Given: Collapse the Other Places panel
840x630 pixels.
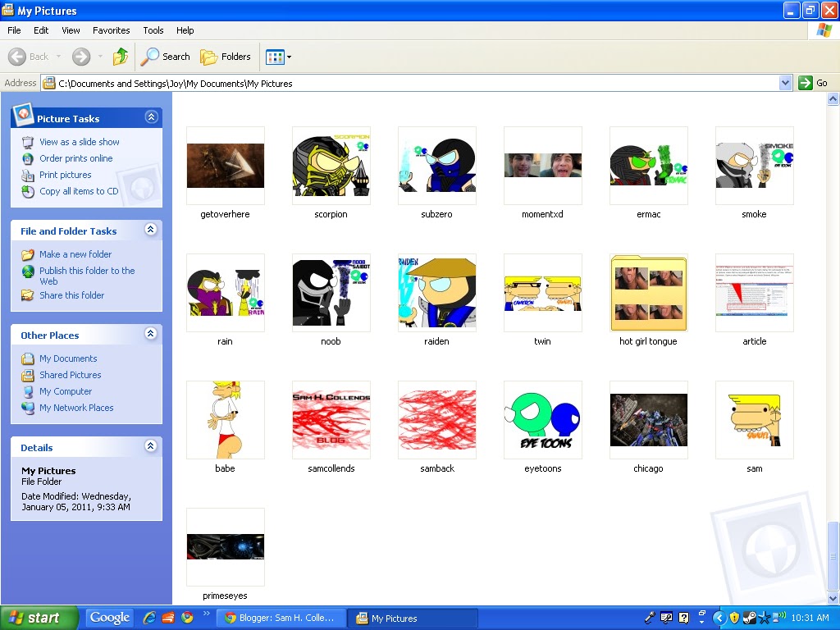Looking at the screenshot, I should point(151,334).
